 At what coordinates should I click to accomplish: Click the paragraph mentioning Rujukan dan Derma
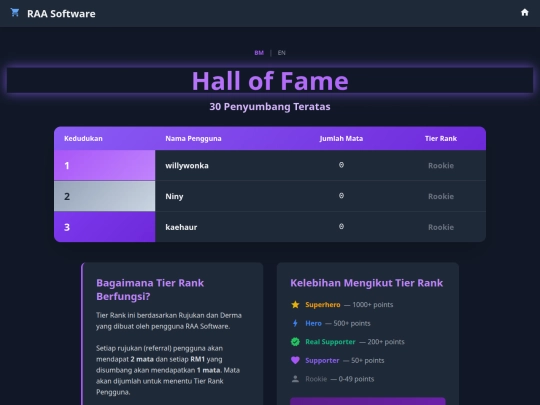click(x=169, y=321)
